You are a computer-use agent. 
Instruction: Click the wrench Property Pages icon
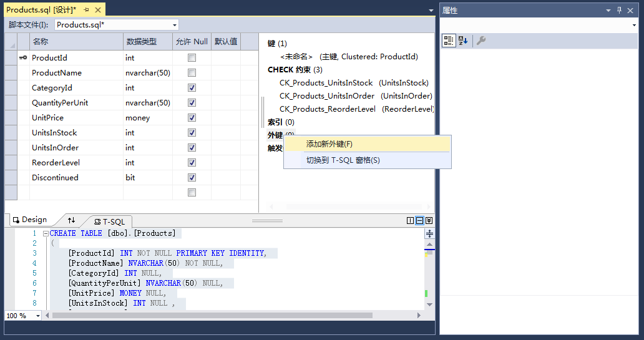pyautogui.click(x=481, y=41)
